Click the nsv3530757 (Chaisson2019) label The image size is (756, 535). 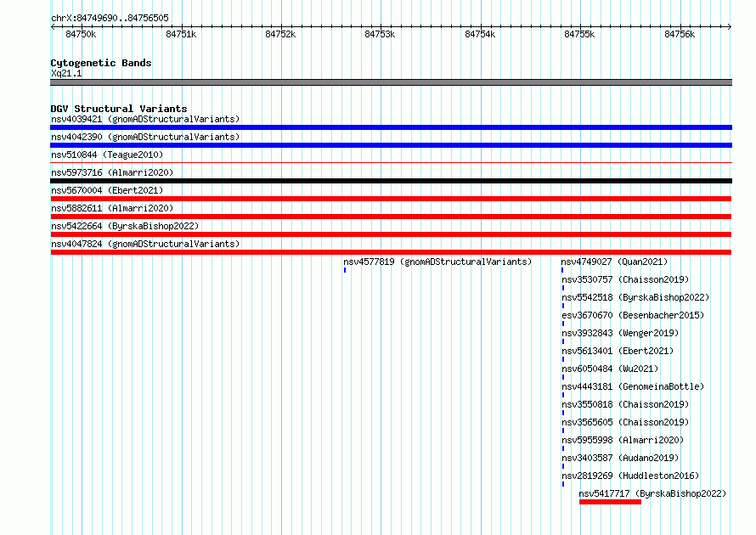(625, 279)
